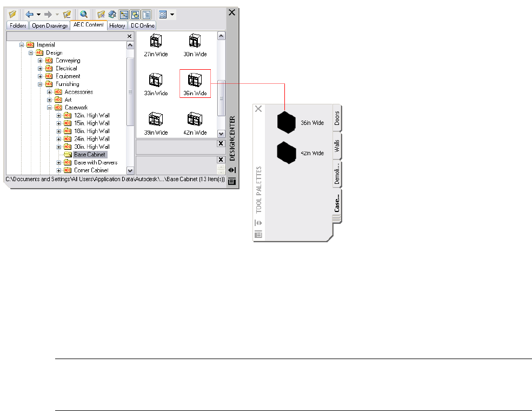Click the 42in Wide tool in Tool Palettes
Image resolution: width=532 pixels, height=411 pixels.
point(300,153)
